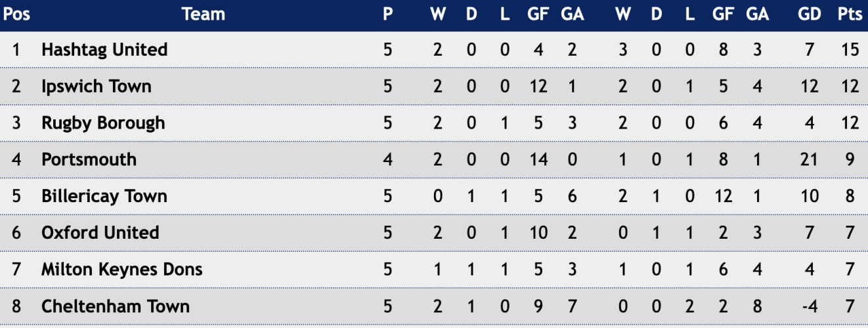
Task: Click the Pts column header
Action: [850, 14]
